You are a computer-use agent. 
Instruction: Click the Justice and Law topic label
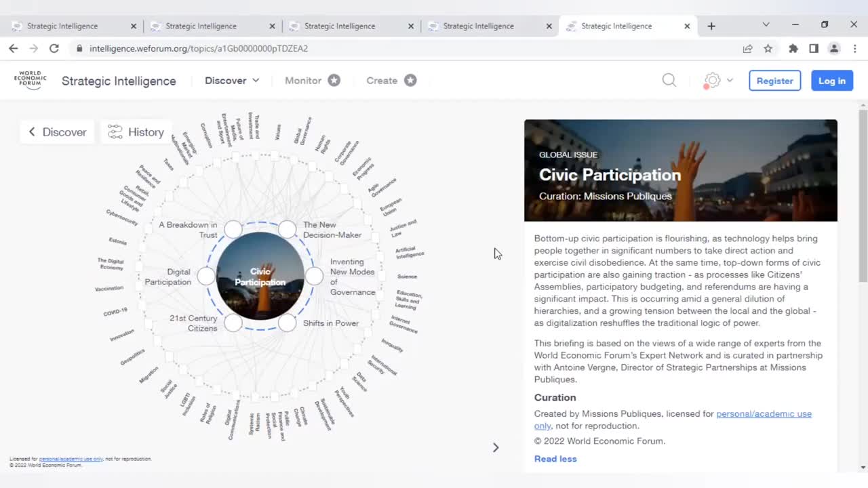tap(403, 228)
